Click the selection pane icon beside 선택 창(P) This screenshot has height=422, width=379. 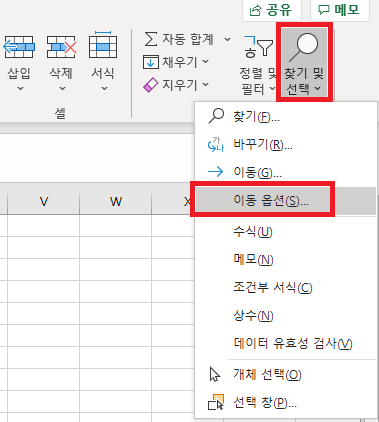[216, 402]
